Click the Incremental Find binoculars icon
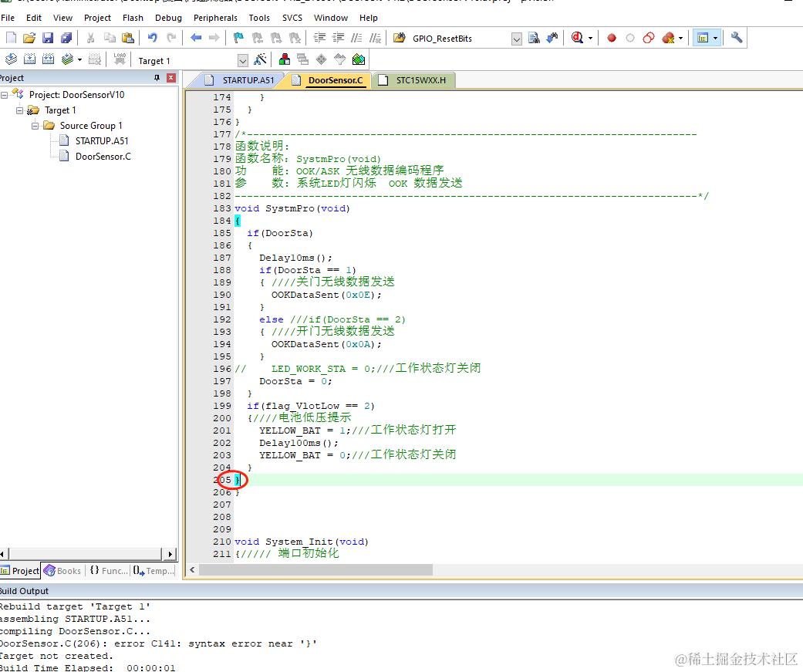 (x=552, y=38)
